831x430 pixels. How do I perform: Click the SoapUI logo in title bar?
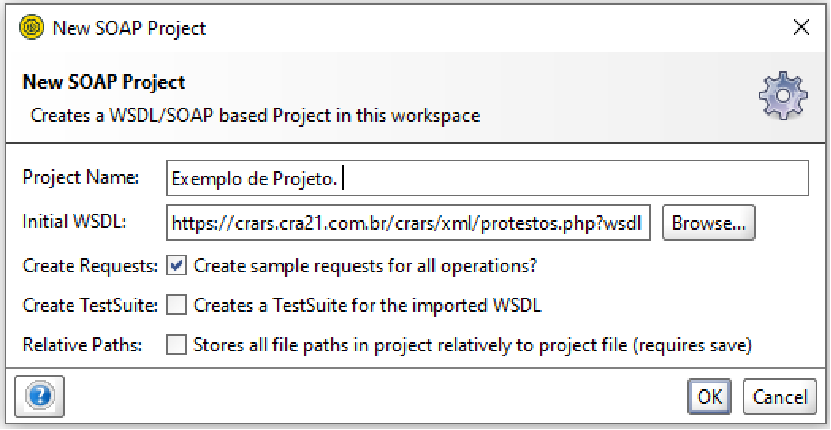(x=31, y=28)
